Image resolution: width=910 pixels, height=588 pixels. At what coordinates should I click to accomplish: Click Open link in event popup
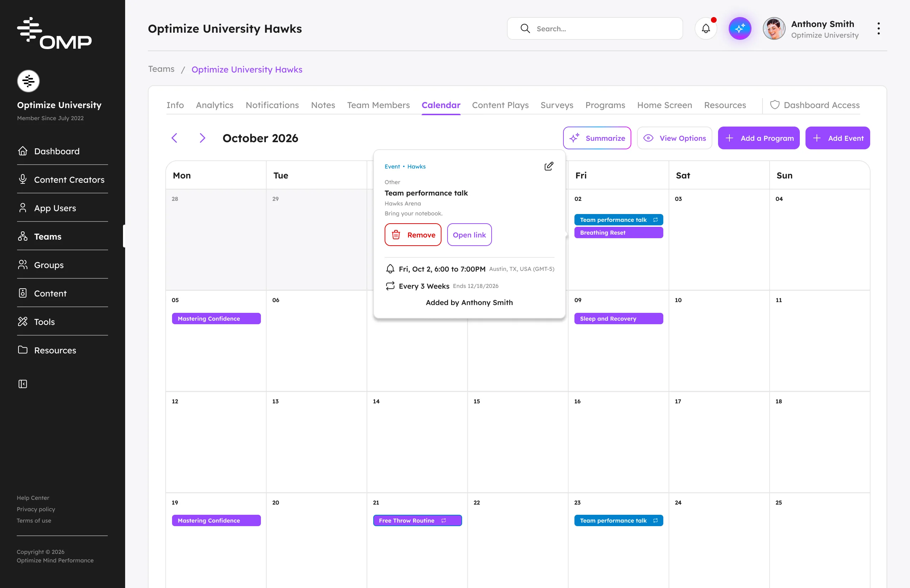point(469,235)
